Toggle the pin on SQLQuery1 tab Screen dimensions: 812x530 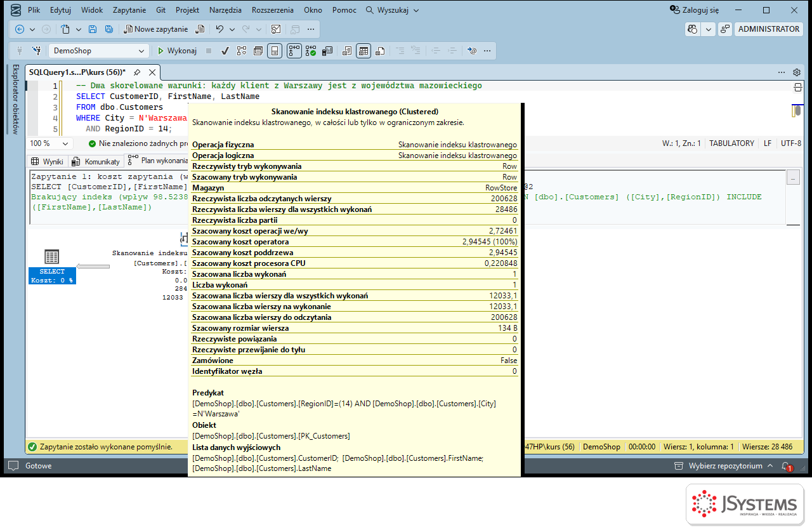point(136,72)
